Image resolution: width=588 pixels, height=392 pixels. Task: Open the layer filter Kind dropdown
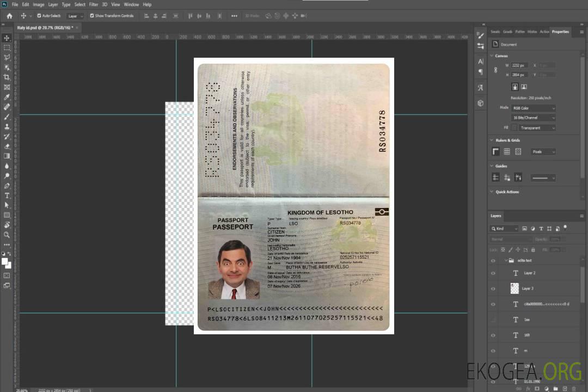504,229
